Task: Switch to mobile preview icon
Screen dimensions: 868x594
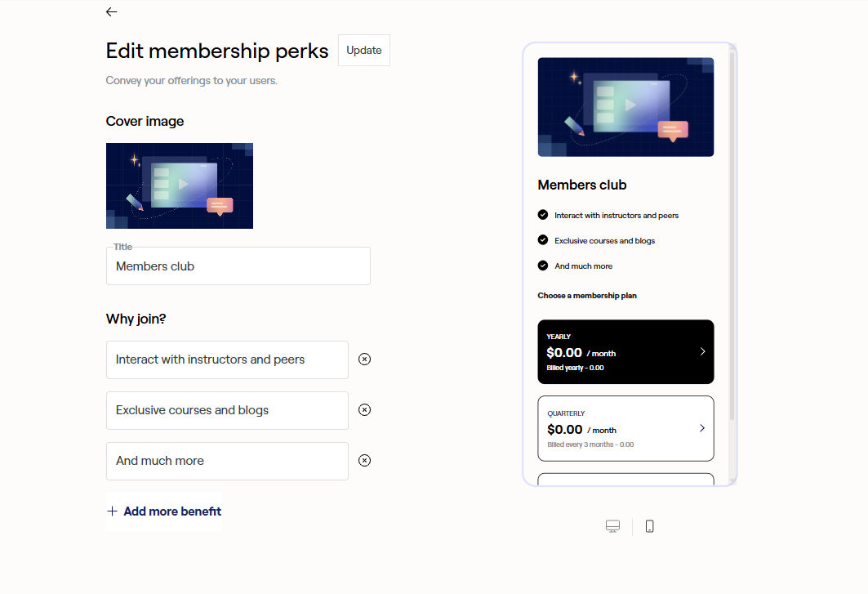Action: (650, 526)
